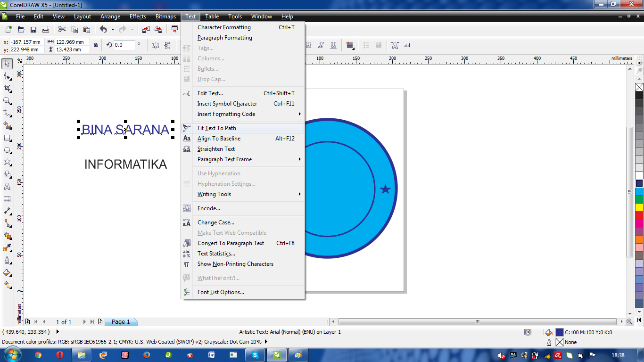Mirror text horizontally via property bar icon

click(x=155, y=45)
